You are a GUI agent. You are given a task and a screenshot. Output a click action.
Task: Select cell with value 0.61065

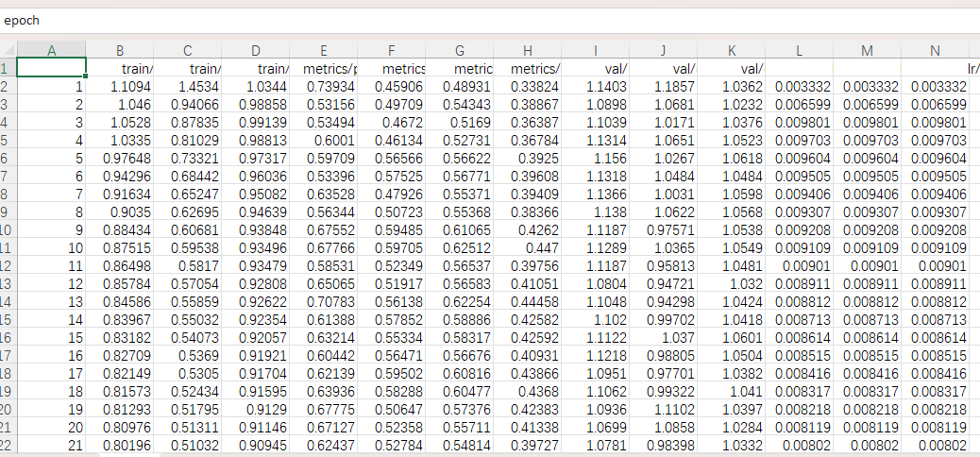(x=460, y=230)
